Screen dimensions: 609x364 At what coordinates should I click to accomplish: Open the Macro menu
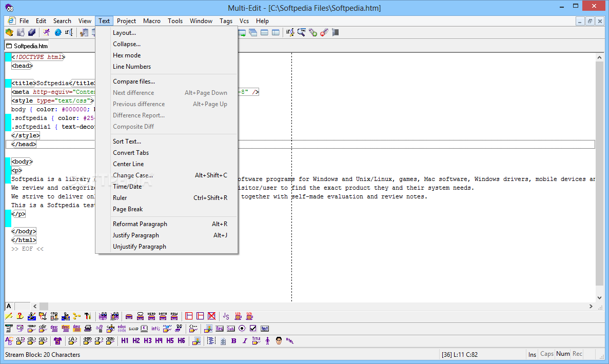[151, 21]
